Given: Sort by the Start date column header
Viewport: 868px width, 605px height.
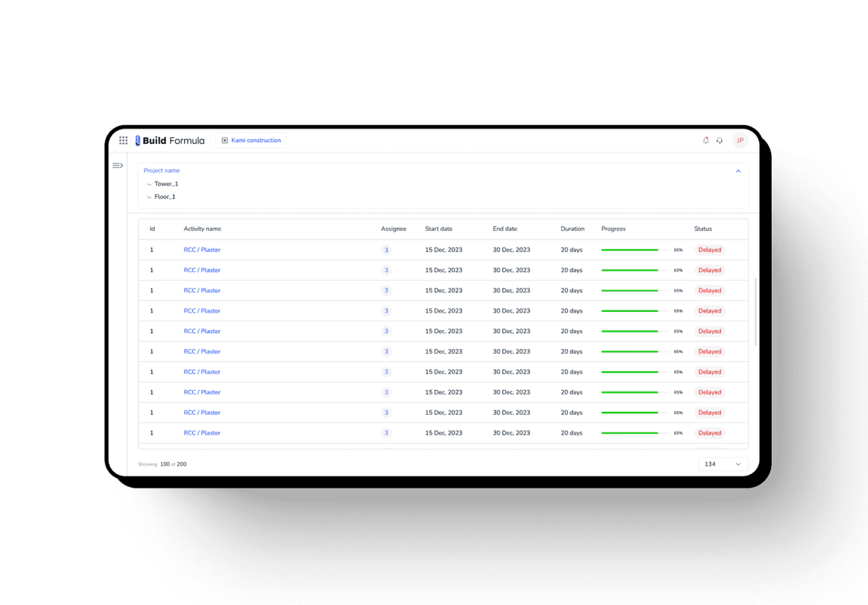Looking at the screenshot, I should 439,229.
